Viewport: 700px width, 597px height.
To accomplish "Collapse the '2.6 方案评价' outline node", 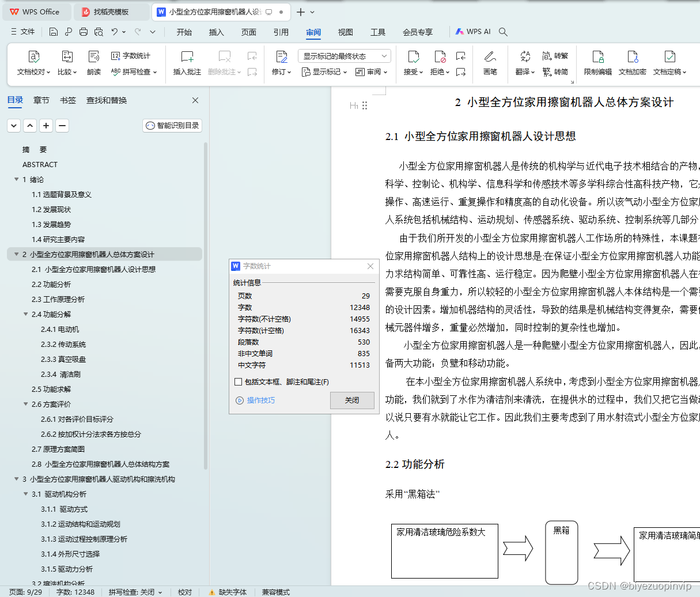I will (25, 404).
